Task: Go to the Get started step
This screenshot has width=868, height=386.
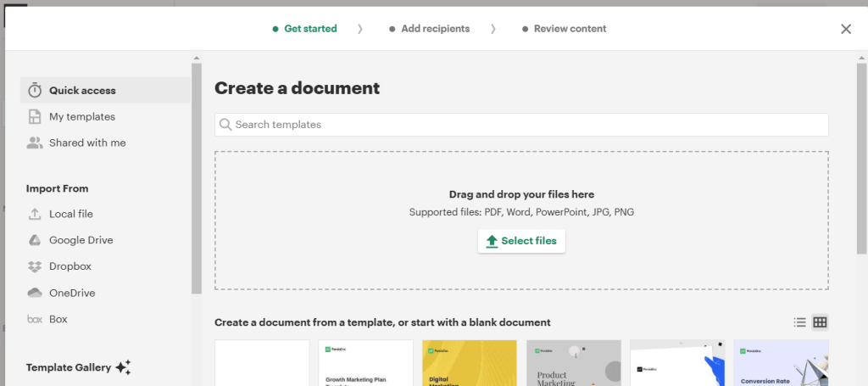Action: (304, 29)
